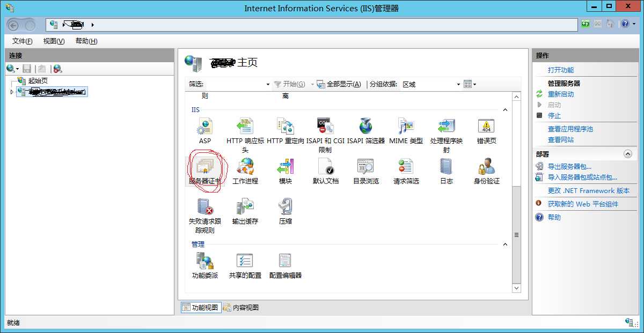Click the save icon in 连接 toolbar
Screen dimensions: 644x333
[x=27, y=69]
